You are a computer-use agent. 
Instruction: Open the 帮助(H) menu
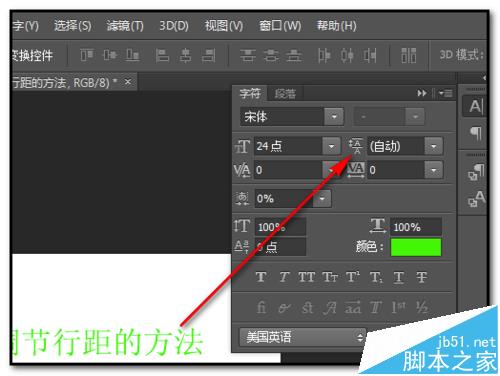336,26
